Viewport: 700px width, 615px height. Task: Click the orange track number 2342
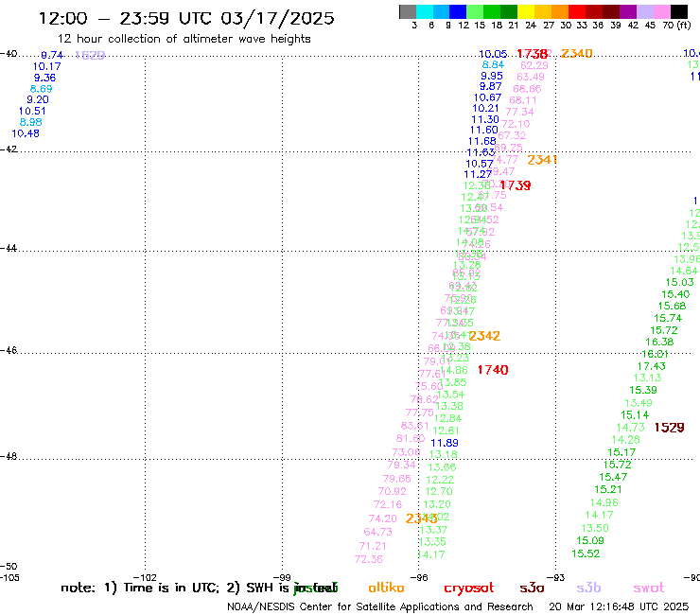coord(484,336)
